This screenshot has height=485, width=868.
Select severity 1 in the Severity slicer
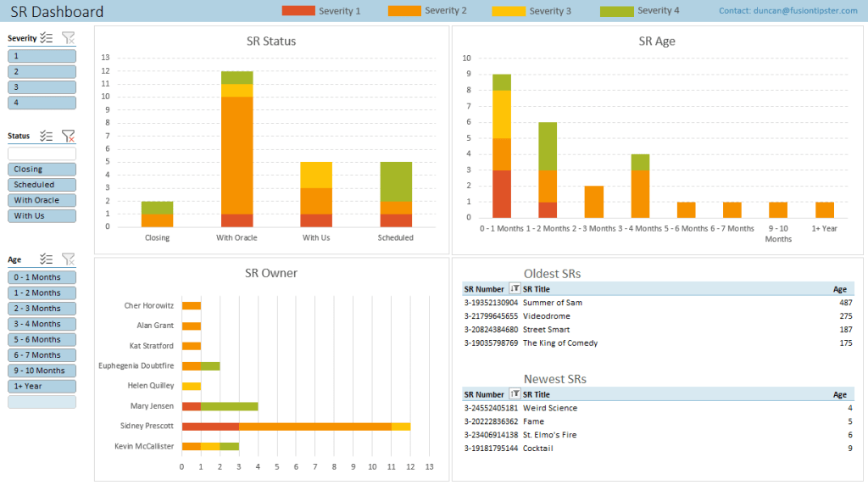[x=42, y=56]
